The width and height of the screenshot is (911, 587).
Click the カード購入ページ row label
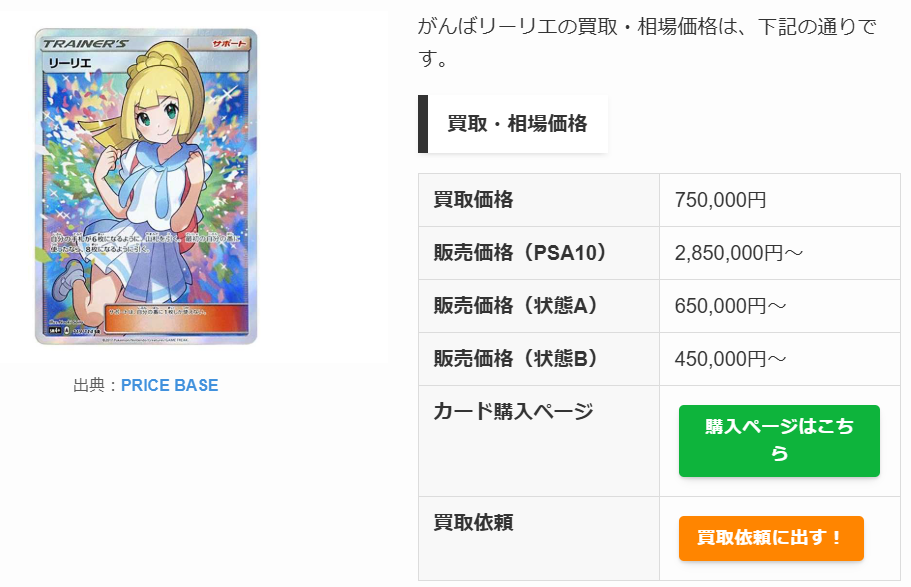[513, 411]
